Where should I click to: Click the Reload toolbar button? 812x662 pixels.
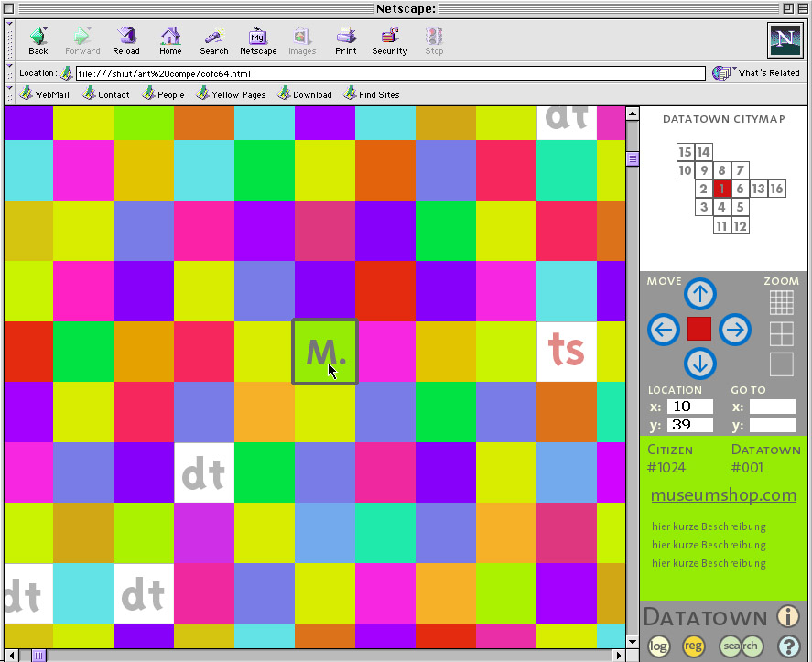click(x=126, y=40)
